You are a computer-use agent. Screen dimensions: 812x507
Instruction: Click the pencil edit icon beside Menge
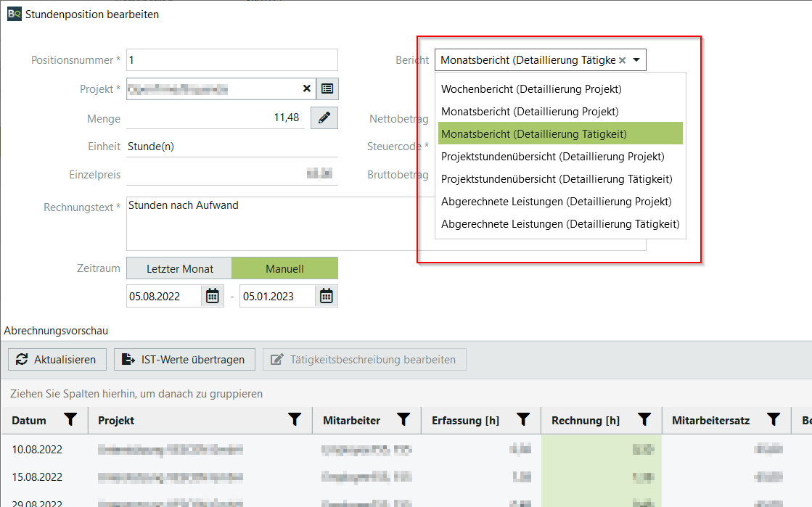(324, 118)
